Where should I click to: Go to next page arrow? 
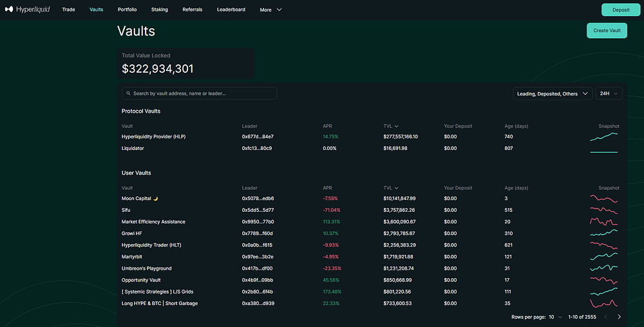pyautogui.click(x=619, y=317)
